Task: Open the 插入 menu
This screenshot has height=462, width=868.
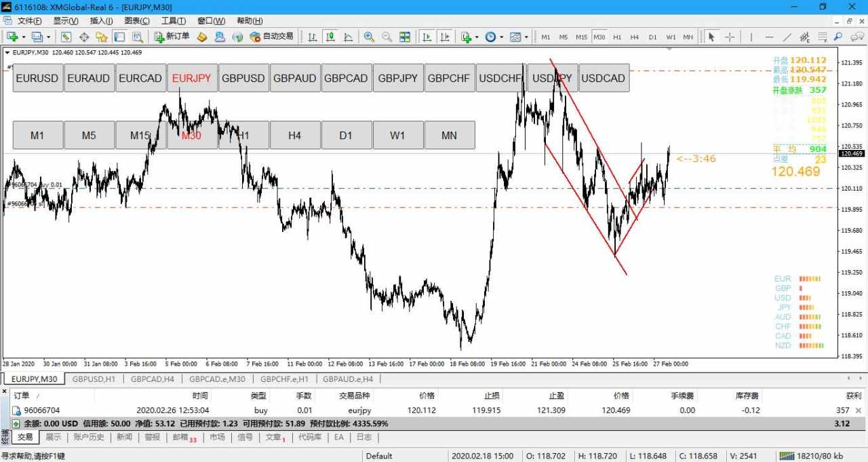Action: click(102, 21)
